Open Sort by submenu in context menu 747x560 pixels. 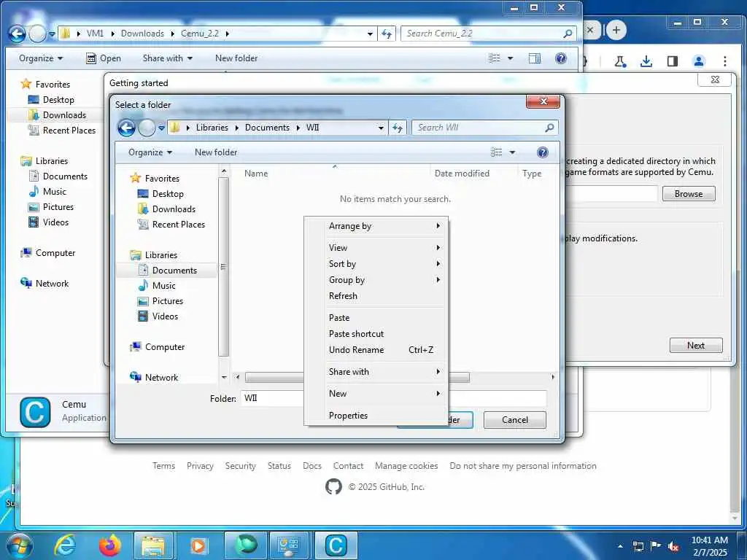pyautogui.click(x=376, y=264)
